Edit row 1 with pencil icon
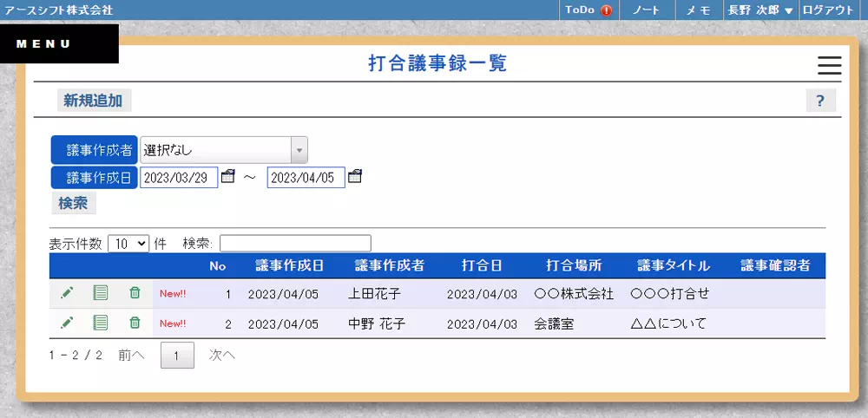This screenshot has height=418, width=868. pos(67,293)
